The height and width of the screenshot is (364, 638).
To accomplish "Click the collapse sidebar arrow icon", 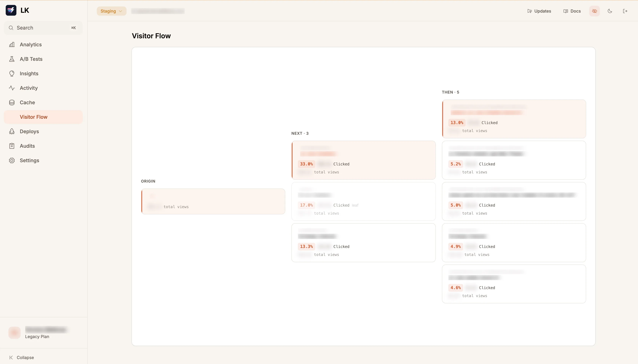I will (11, 358).
